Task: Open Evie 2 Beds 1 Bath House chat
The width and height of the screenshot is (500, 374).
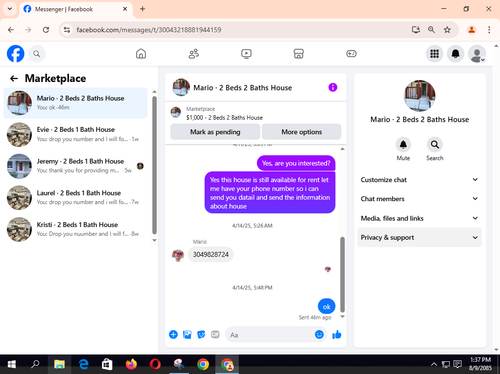Action: (x=75, y=134)
